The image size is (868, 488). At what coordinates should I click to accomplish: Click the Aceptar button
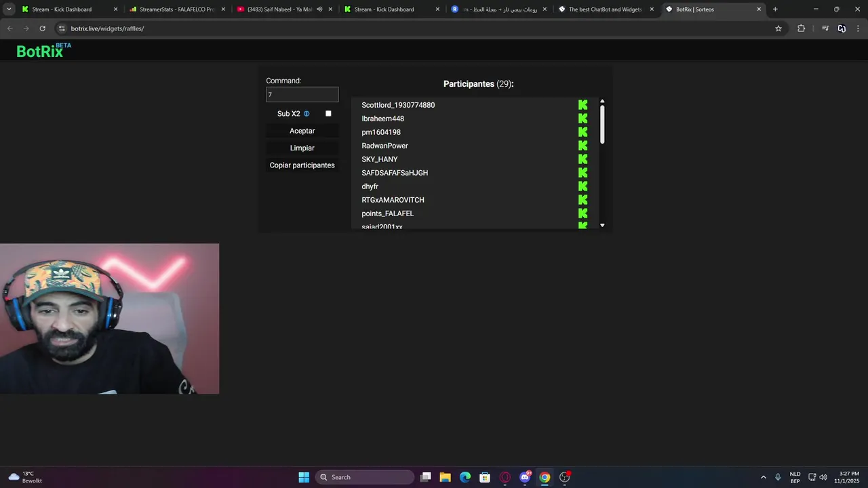pos(302,131)
